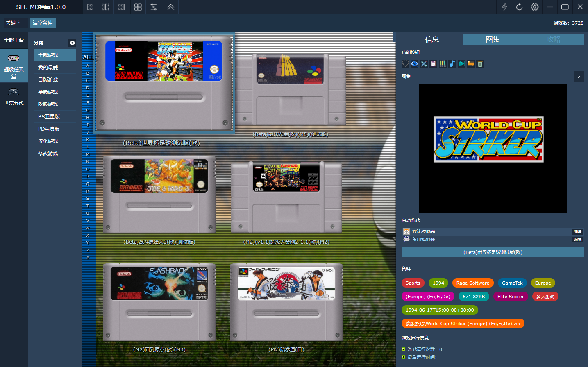This screenshot has width=588, height=367.
Task: Click ALL in alphabet index
Action: (x=88, y=57)
